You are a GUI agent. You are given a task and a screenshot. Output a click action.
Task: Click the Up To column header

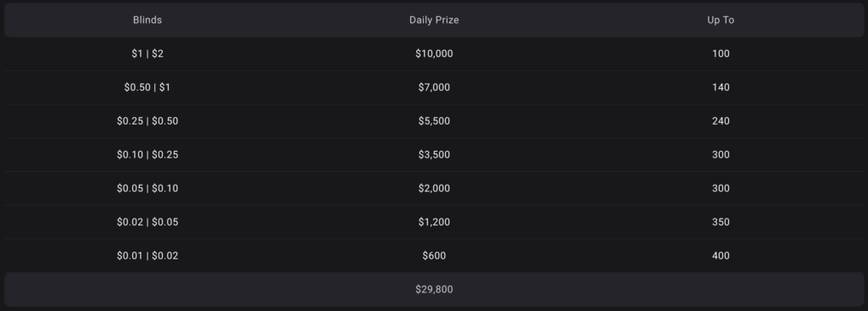pyautogui.click(x=721, y=20)
